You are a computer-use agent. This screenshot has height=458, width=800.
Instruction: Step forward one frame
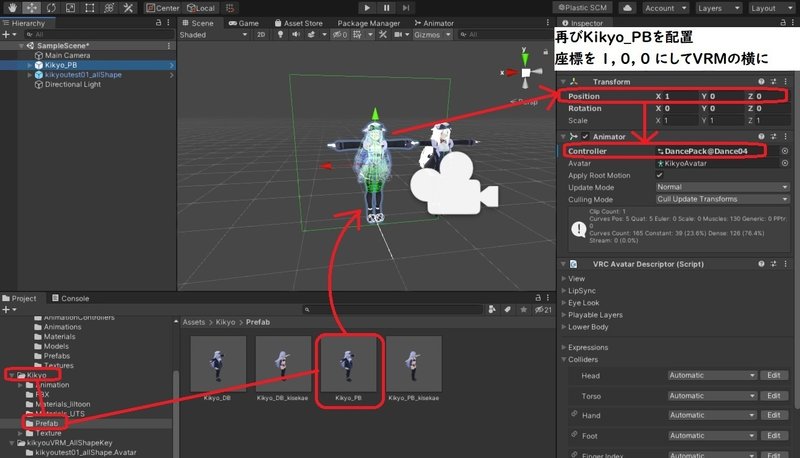click(x=406, y=8)
